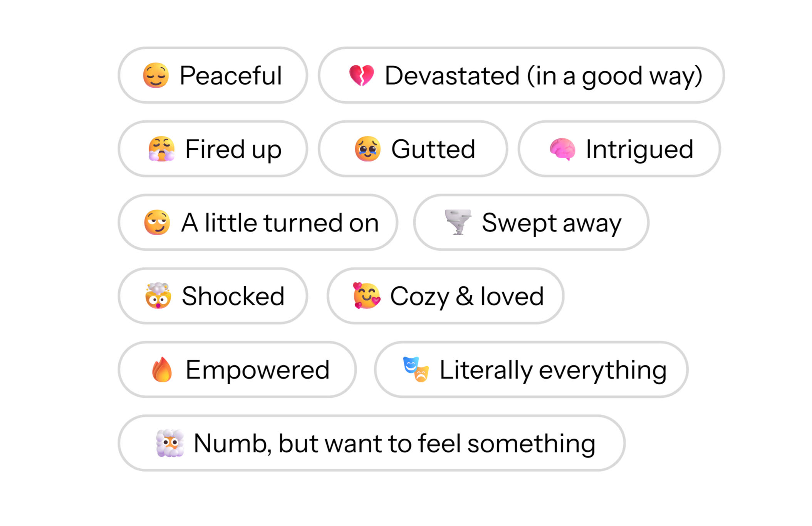This screenshot has width=812, height=526.
Task: Click the fire emoji beside Empowered
Action: click(162, 370)
